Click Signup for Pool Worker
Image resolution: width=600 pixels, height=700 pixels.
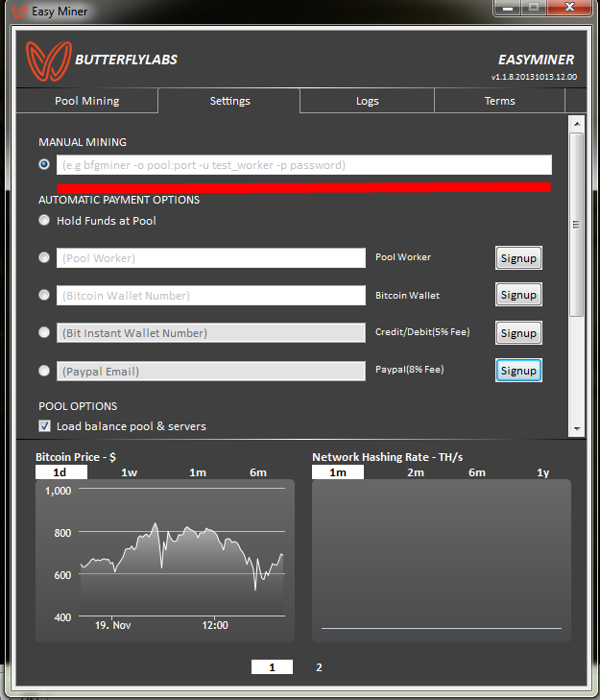point(518,258)
